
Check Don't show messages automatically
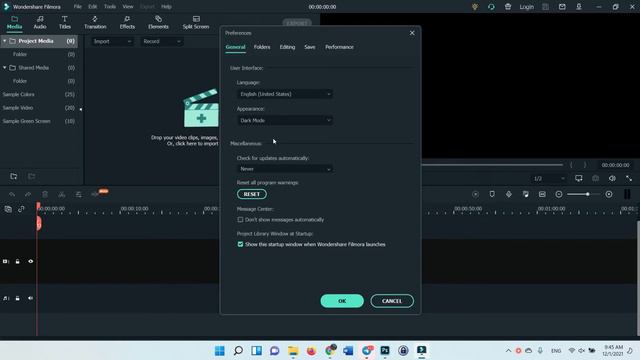(x=240, y=220)
